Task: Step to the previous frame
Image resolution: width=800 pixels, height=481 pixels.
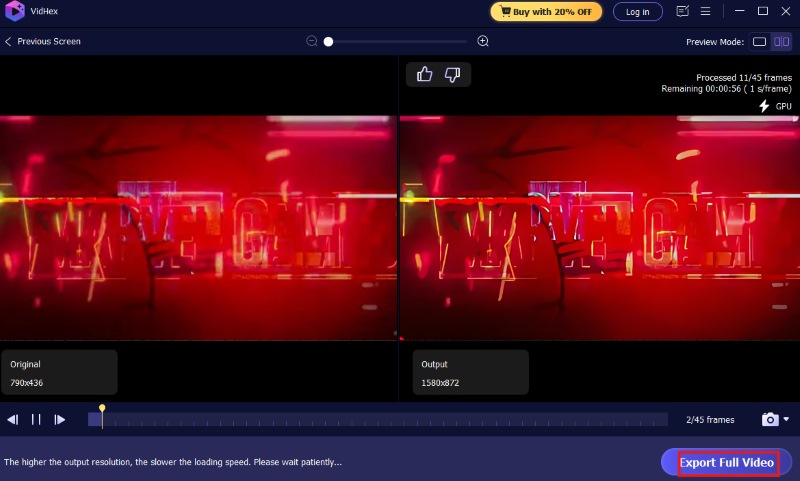Action: (x=13, y=420)
